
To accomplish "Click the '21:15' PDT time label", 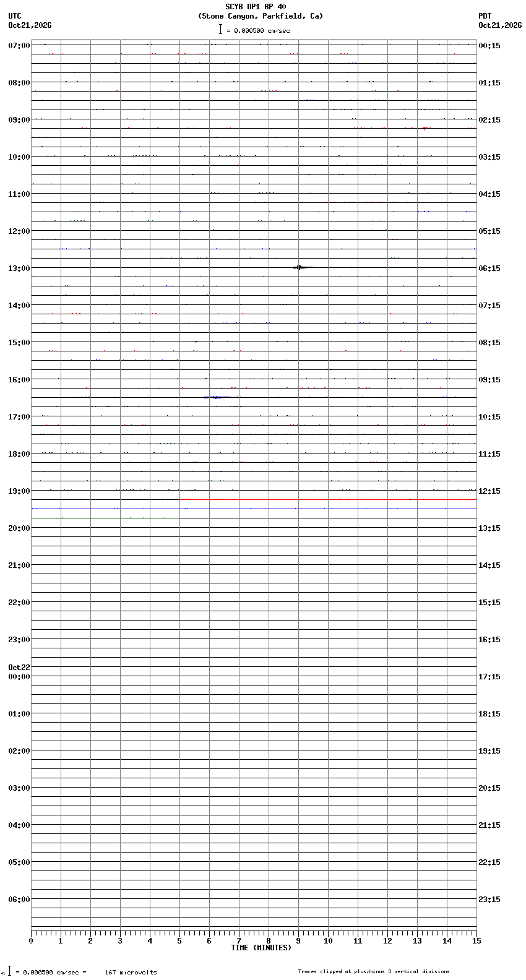I will click(489, 825).
